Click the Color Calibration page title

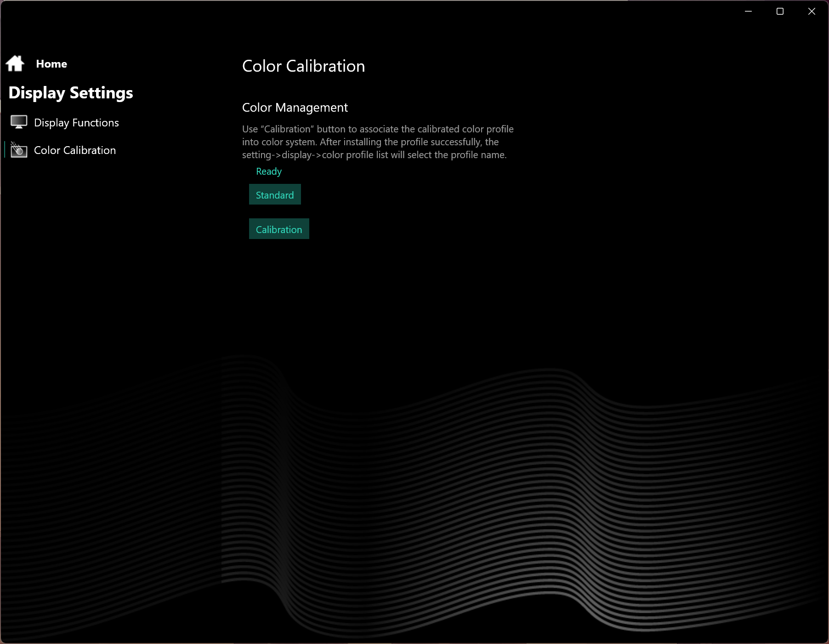pos(303,66)
